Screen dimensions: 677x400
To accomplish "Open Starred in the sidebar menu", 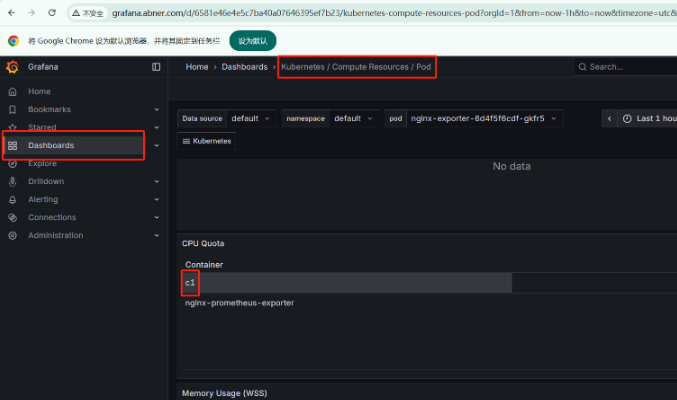I will (x=42, y=127).
